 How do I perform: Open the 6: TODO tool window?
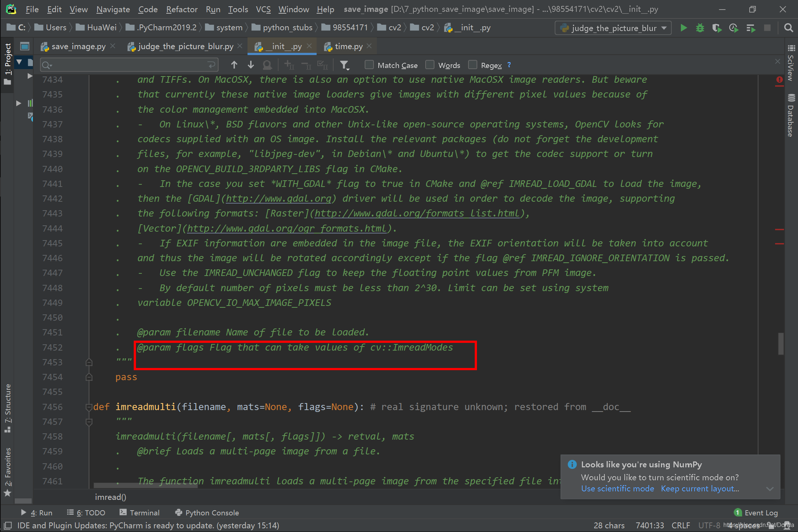tap(86, 513)
